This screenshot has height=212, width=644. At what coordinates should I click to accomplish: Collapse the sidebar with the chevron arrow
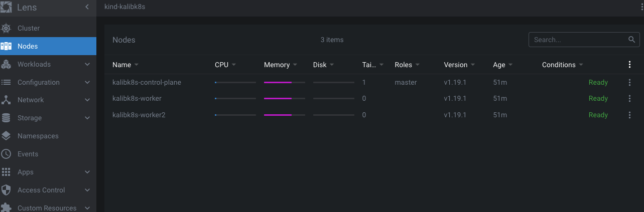(87, 7)
